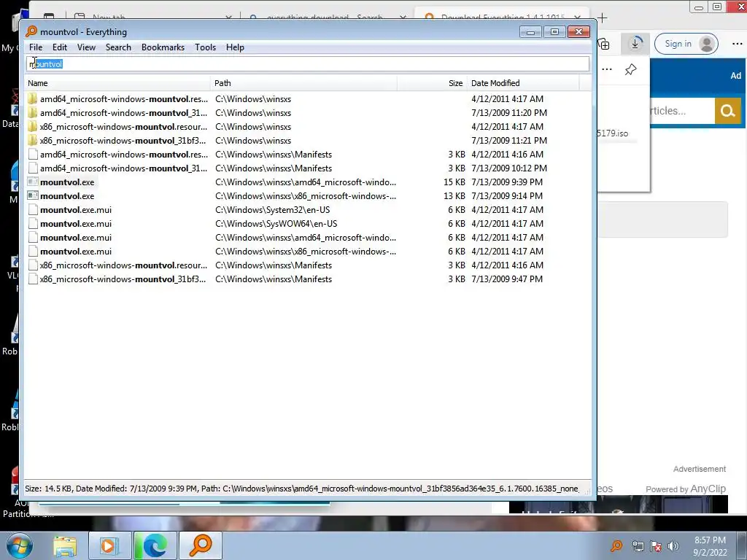Click the mountvol search input field
Image resolution: width=747 pixels, height=560 pixels.
[308, 64]
